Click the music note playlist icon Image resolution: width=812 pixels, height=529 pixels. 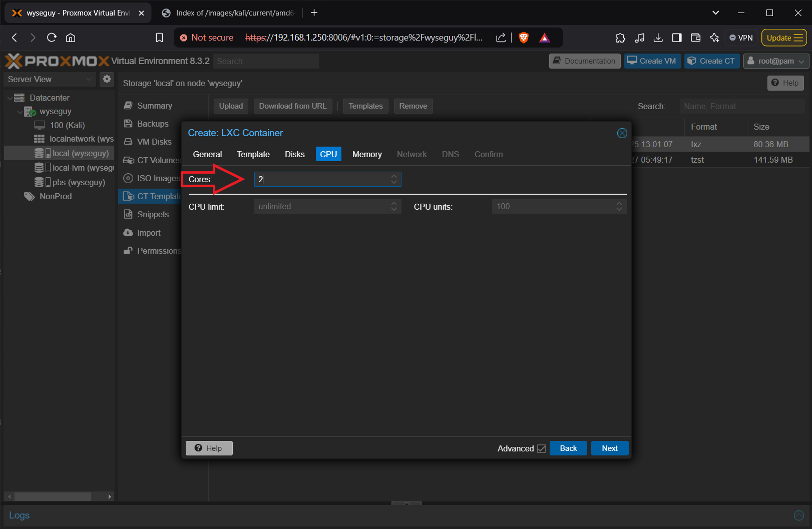pos(639,38)
